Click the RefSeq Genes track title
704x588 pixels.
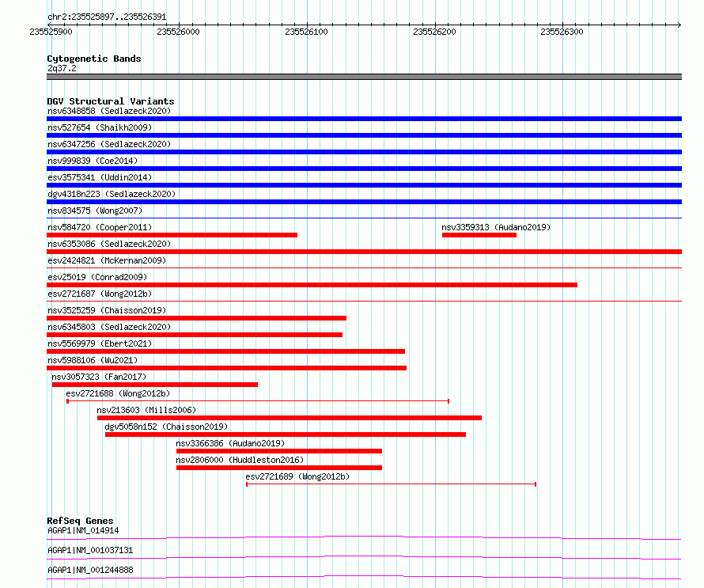click(x=80, y=521)
